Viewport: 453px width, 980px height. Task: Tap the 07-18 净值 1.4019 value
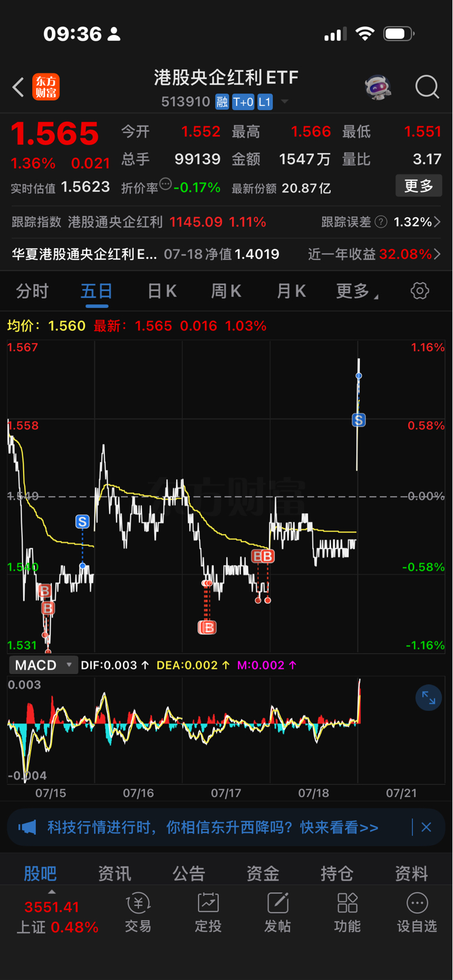257,254
